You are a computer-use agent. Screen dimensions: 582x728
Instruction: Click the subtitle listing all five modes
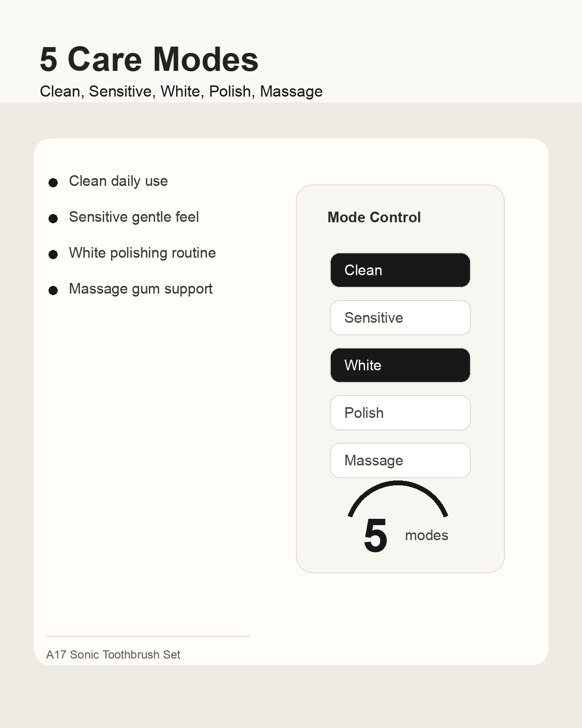(x=181, y=91)
